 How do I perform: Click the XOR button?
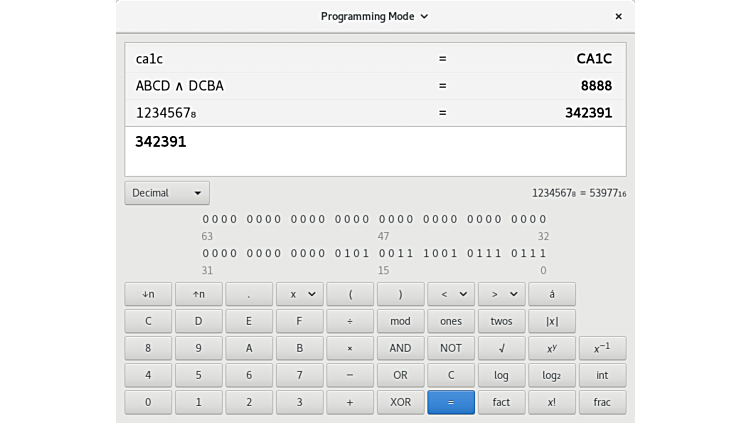[400, 402]
